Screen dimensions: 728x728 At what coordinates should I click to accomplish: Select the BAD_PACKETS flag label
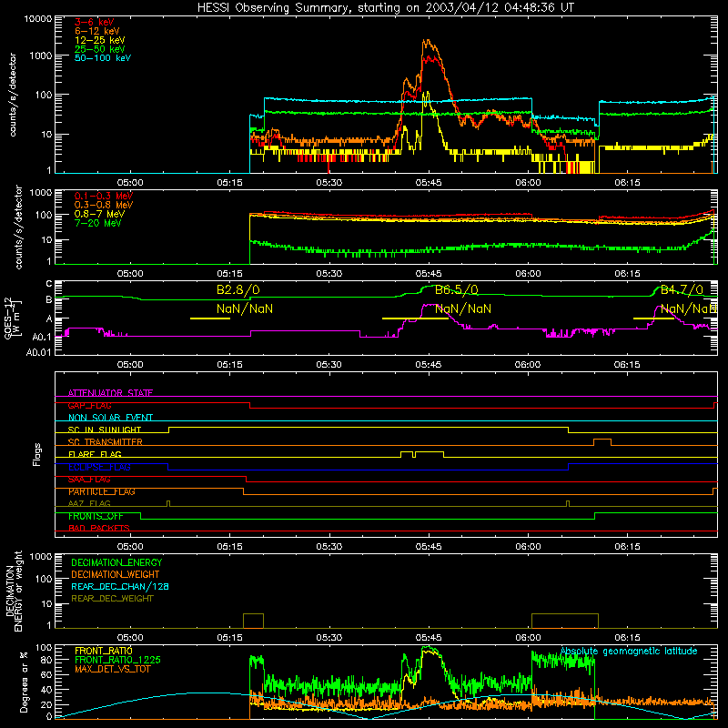coord(99,529)
